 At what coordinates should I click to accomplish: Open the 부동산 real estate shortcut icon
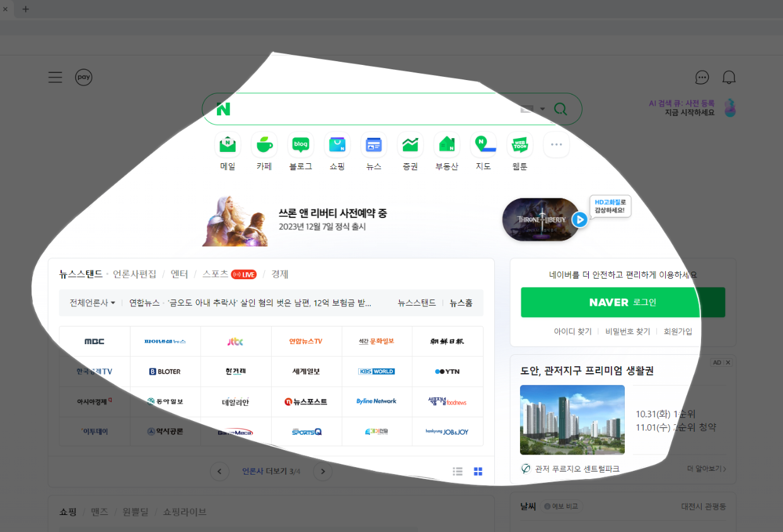(447, 145)
